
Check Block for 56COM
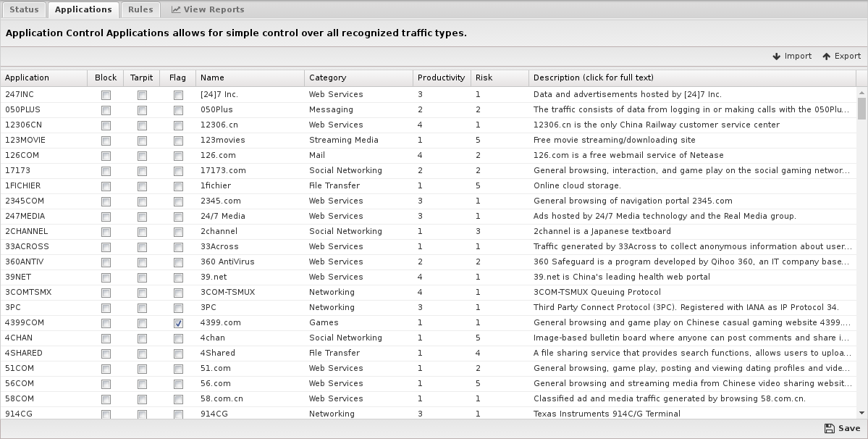coord(106,384)
